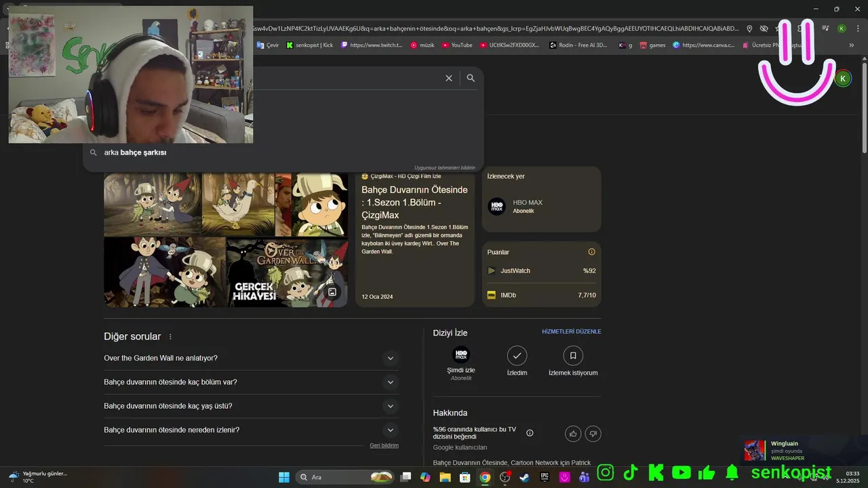Click the thumbs up like button

(x=573, y=434)
